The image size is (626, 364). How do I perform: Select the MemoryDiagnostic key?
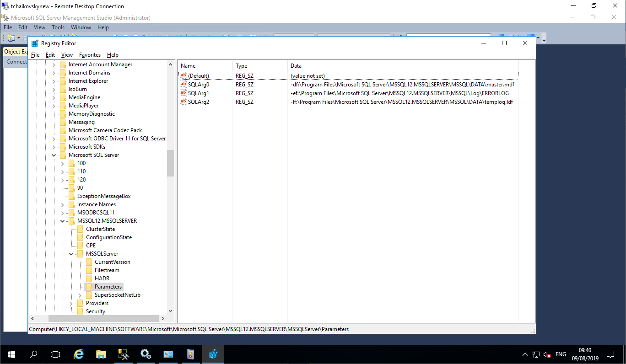point(92,114)
